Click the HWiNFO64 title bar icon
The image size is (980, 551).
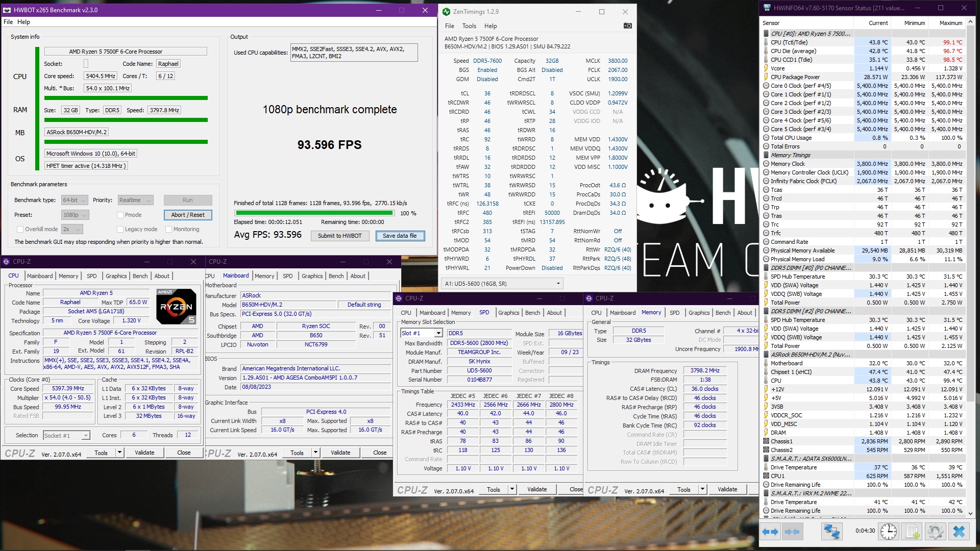coord(767,8)
